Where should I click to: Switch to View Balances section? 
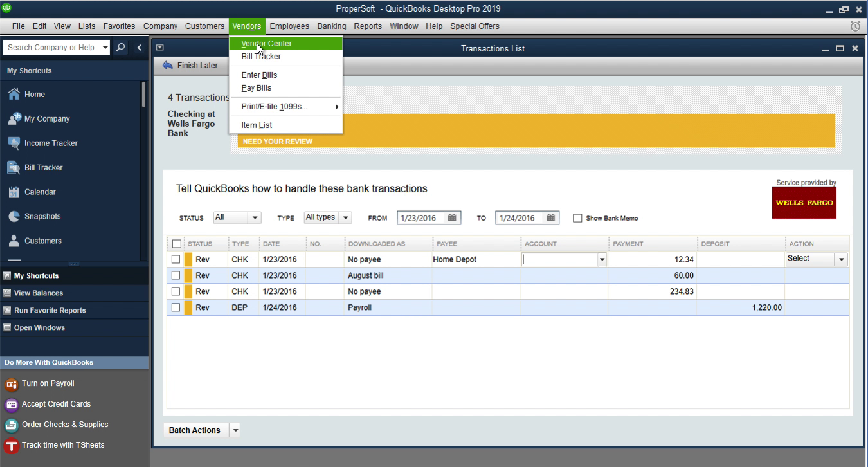[74, 293]
